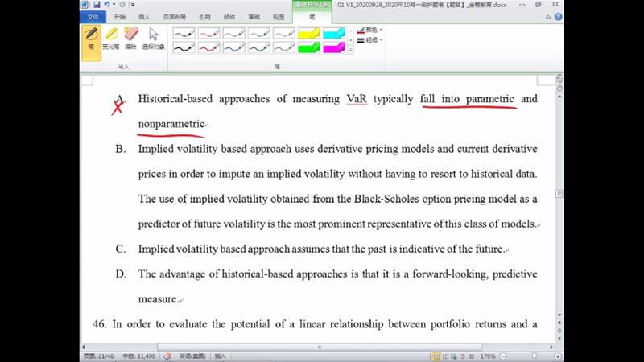Switch to the Review (审阅) tab
Screen dimensions: 644x362
254,17
